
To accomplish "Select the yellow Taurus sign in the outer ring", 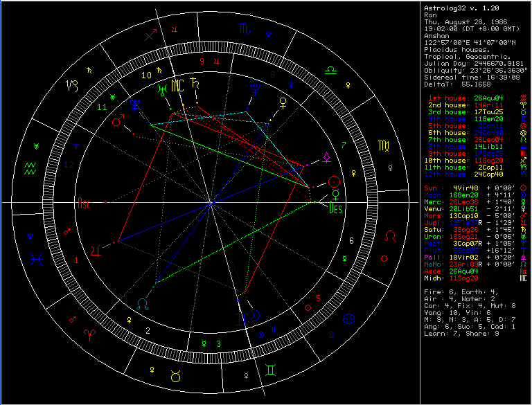I will [173, 376].
